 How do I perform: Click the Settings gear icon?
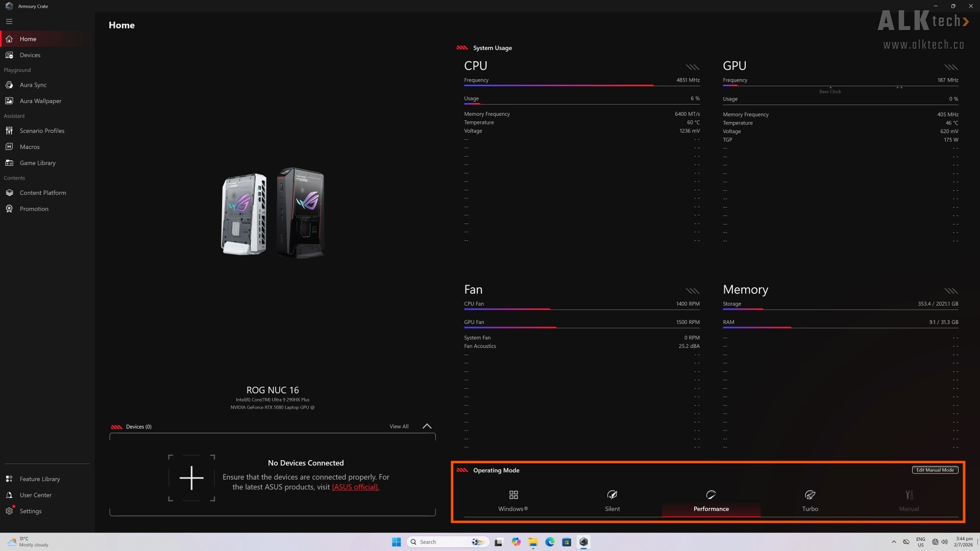tap(9, 511)
